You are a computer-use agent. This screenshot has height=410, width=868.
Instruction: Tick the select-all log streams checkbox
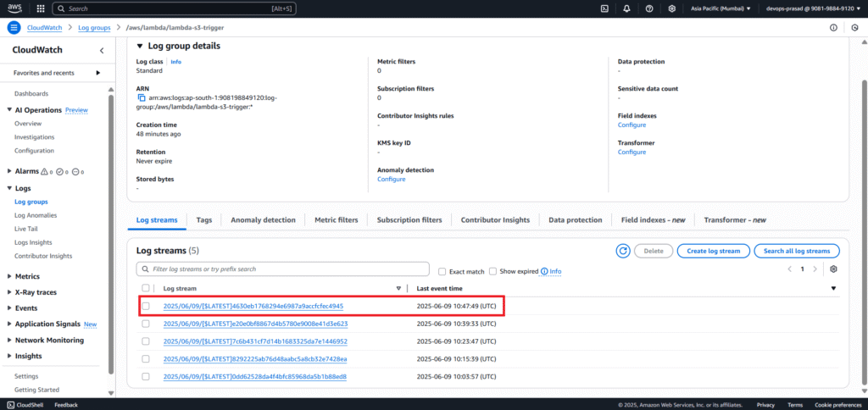(146, 288)
